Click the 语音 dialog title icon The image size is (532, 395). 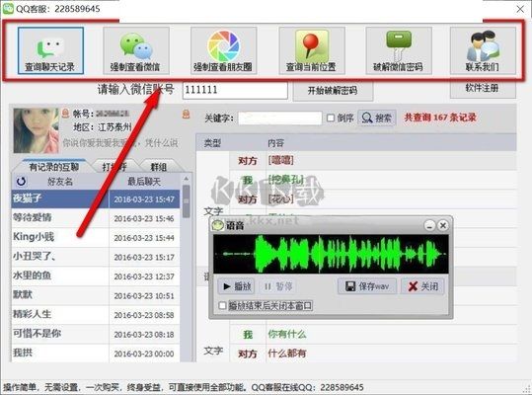(x=218, y=225)
